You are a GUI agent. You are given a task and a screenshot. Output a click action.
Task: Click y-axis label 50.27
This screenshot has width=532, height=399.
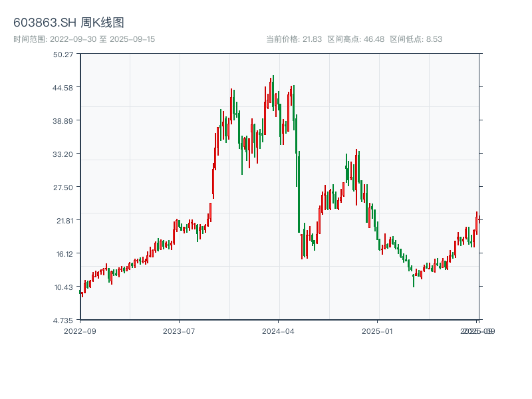coord(63,55)
